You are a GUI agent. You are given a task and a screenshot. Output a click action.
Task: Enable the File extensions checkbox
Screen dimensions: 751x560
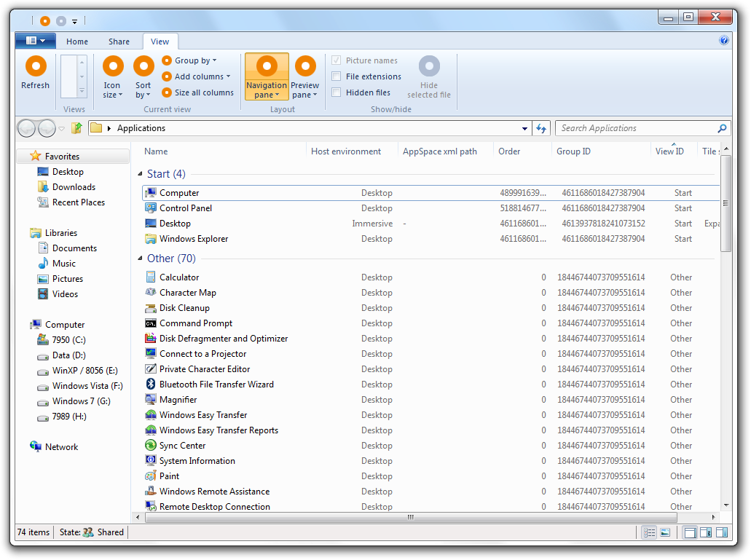pyautogui.click(x=337, y=76)
